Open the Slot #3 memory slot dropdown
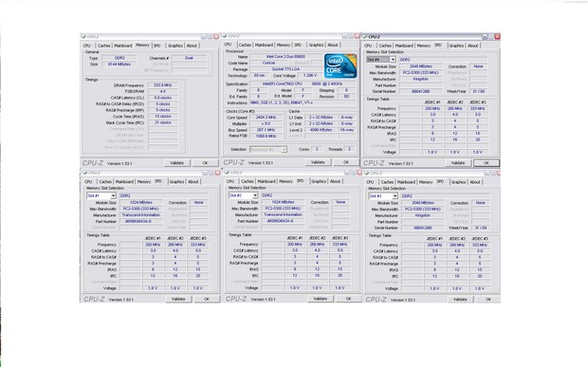 (395, 196)
